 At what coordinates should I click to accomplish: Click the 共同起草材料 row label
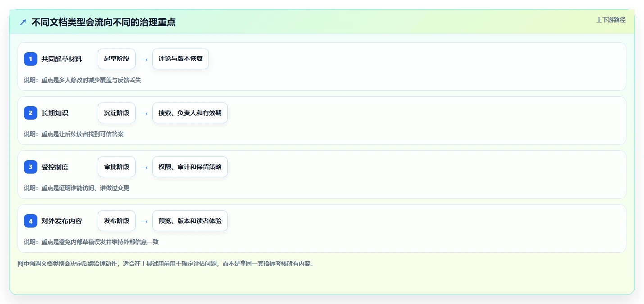pyautogui.click(x=62, y=59)
